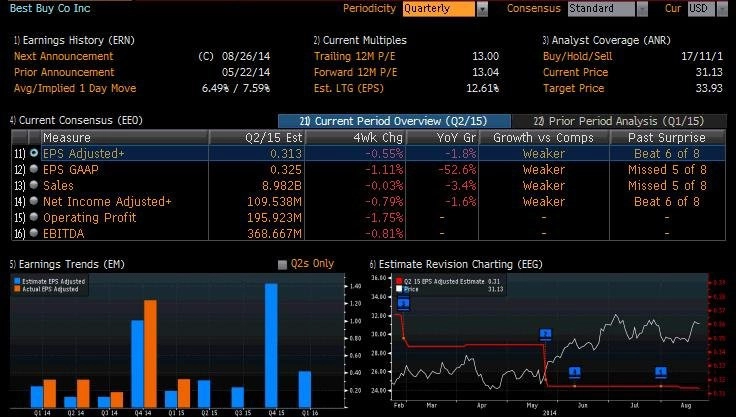Select the EBITDA radio button
Screen dimensions: 736x417
[x=34, y=233]
